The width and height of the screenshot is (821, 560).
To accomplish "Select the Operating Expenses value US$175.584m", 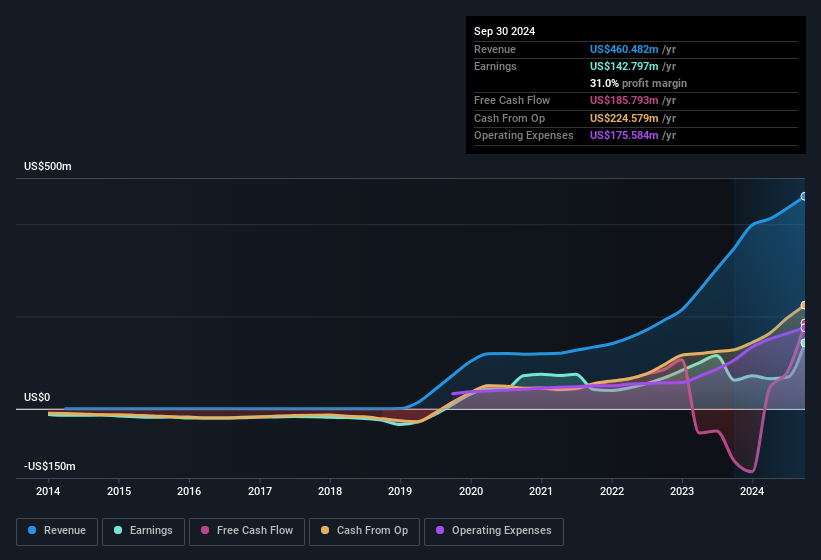I will tap(625, 135).
